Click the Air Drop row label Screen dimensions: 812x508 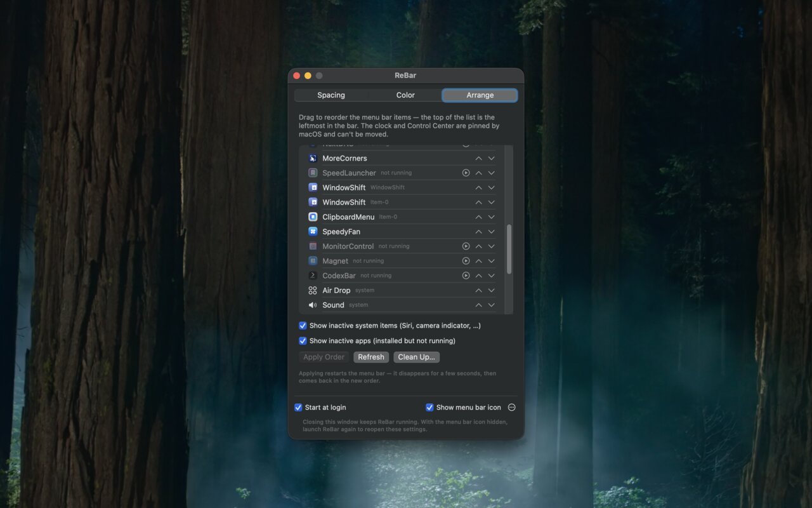coord(336,290)
